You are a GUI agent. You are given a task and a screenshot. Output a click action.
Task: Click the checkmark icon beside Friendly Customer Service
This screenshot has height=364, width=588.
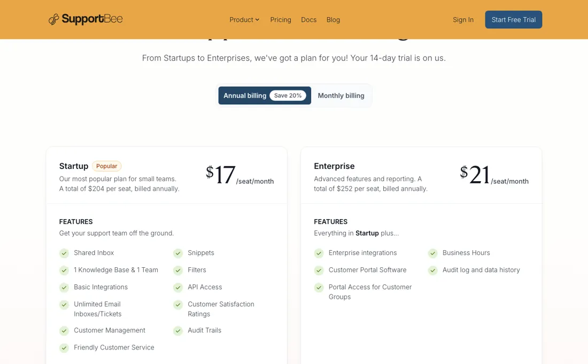point(64,348)
